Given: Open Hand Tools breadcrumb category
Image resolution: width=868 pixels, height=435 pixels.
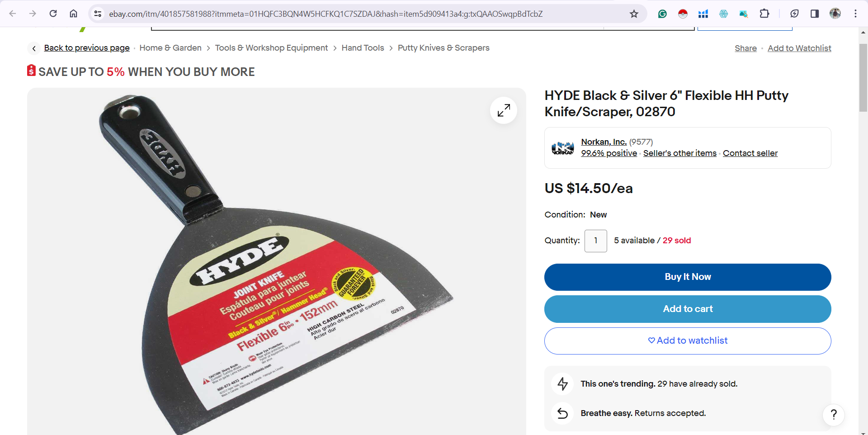Looking at the screenshot, I should click(x=363, y=48).
